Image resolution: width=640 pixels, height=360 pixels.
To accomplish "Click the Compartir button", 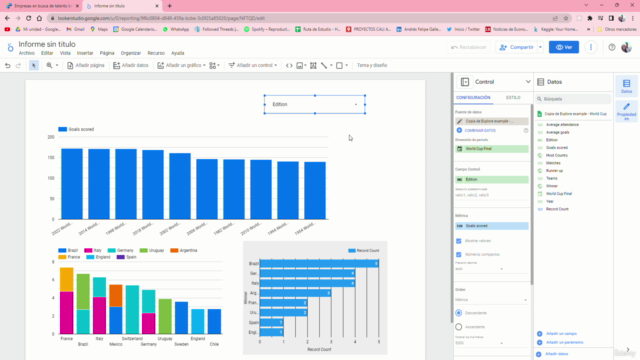I will pos(516,47).
